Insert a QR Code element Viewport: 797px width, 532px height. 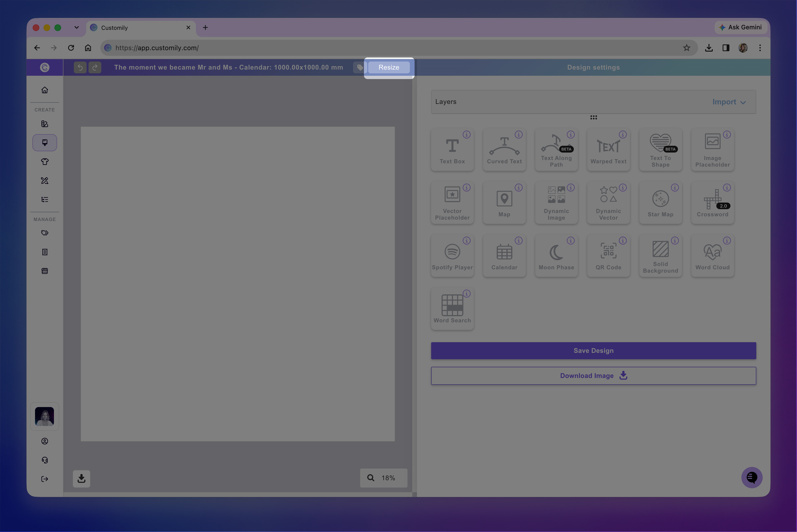click(608, 256)
